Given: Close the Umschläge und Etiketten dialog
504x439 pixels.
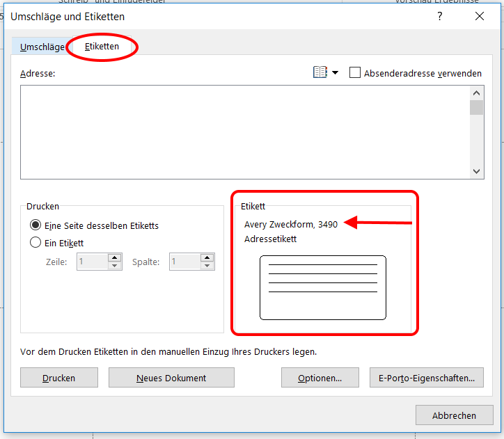Looking at the screenshot, I should tap(479, 16).
